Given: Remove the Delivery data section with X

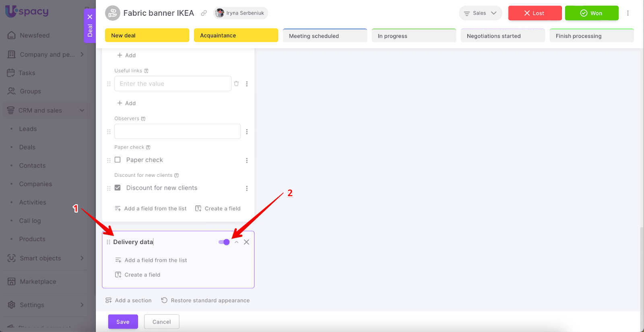Looking at the screenshot, I should click(246, 242).
